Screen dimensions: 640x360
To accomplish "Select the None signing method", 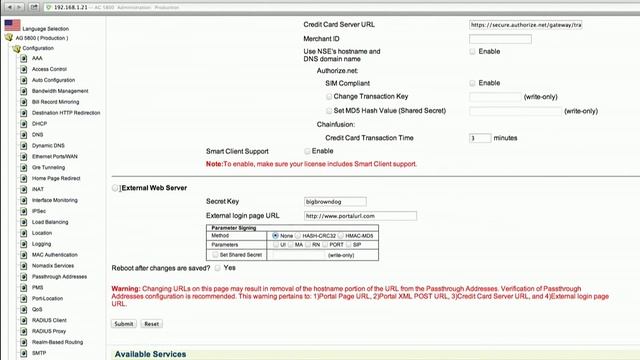I will click(x=276, y=236).
